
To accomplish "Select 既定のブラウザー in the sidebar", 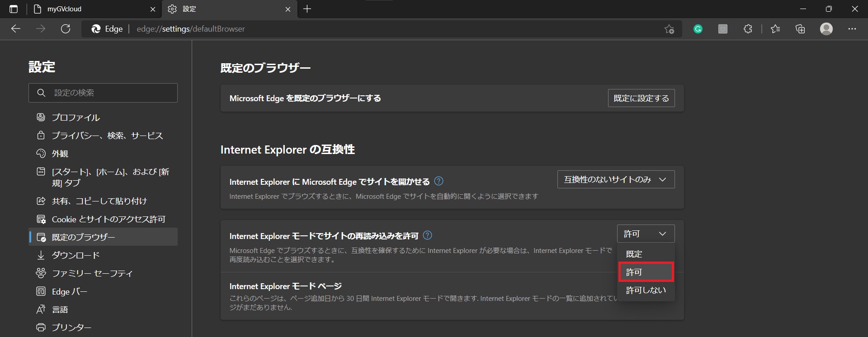I will click(x=103, y=237).
